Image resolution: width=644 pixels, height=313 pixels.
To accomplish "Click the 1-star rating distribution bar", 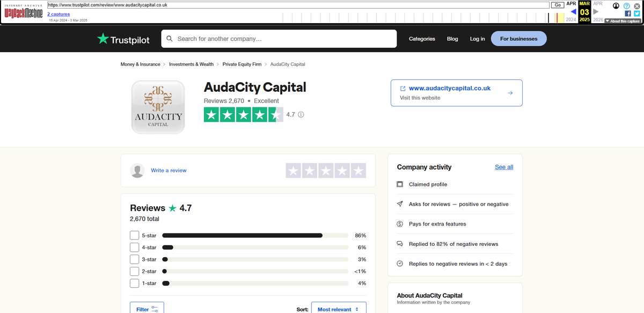I will pos(255,283).
